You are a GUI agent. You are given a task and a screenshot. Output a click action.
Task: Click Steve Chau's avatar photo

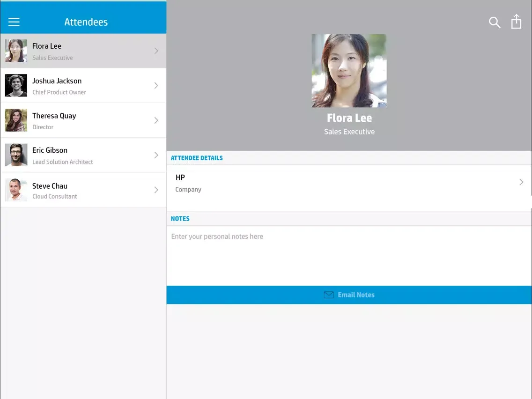[16, 190]
